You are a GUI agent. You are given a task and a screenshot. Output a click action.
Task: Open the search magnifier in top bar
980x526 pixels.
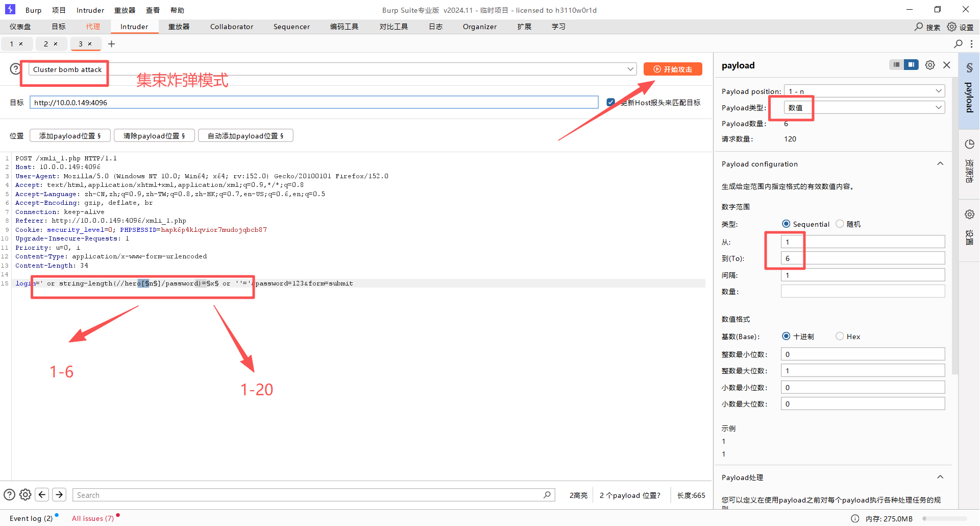tap(919, 27)
